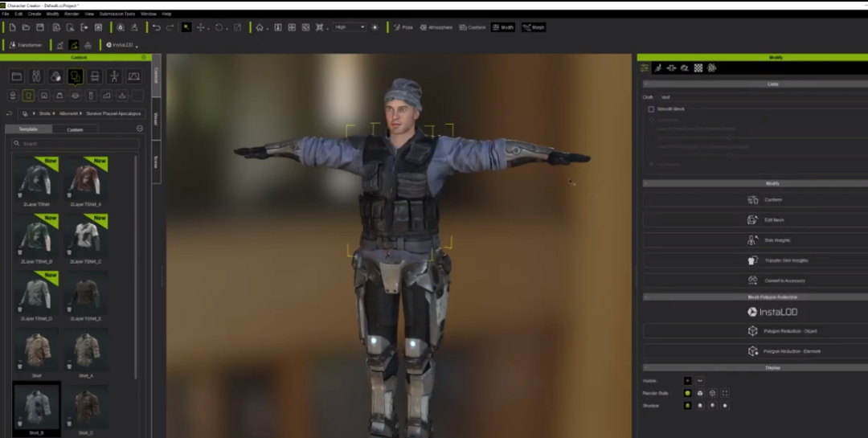Viewport: 868px width, 438px height.
Task: Toggle the sun lighting icon
Action: click(x=375, y=27)
